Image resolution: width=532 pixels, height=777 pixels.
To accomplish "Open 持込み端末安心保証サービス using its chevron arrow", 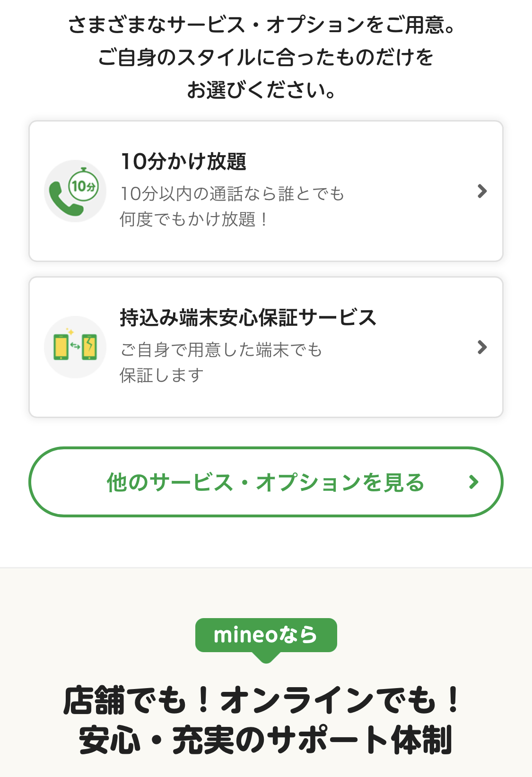I will click(x=482, y=347).
